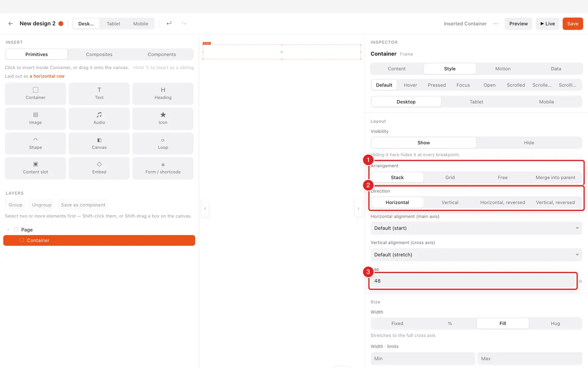Insert an Audio primitive
588x368 pixels.
point(99,118)
